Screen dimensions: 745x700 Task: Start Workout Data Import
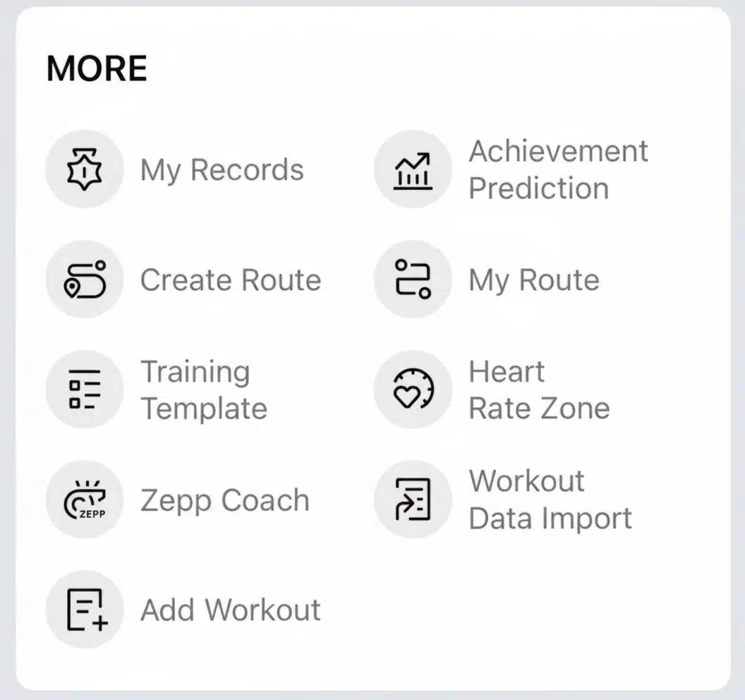(x=550, y=499)
